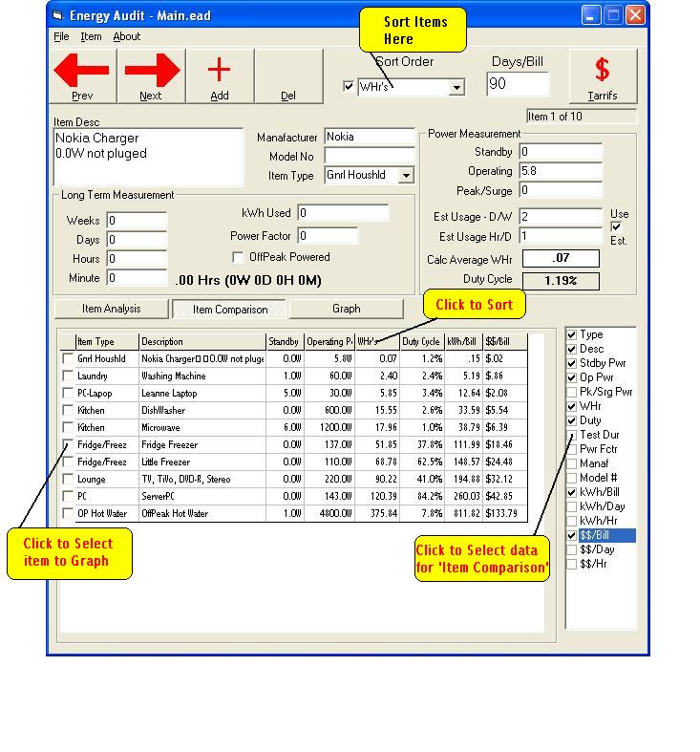Open the Sort Order WHr's dropdown
Viewport: 700px width, 752px height.
tap(456, 87)
